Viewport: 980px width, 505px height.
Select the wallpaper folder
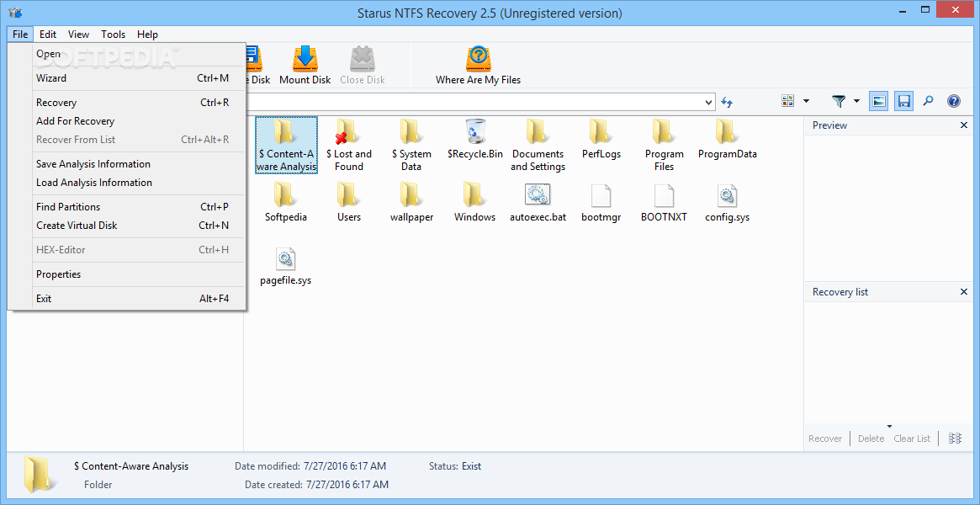[411, 203]
